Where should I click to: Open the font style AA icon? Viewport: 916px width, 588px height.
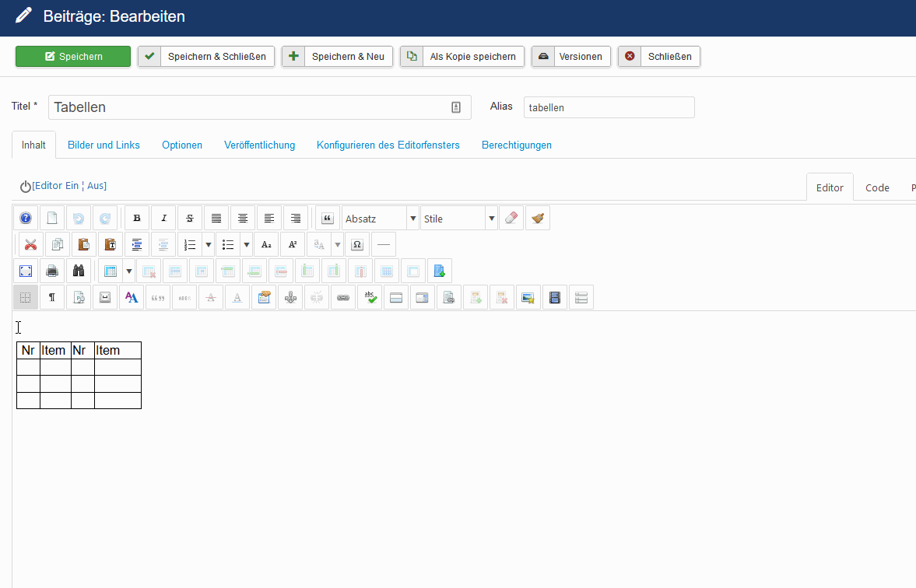(x=132, y=298)
